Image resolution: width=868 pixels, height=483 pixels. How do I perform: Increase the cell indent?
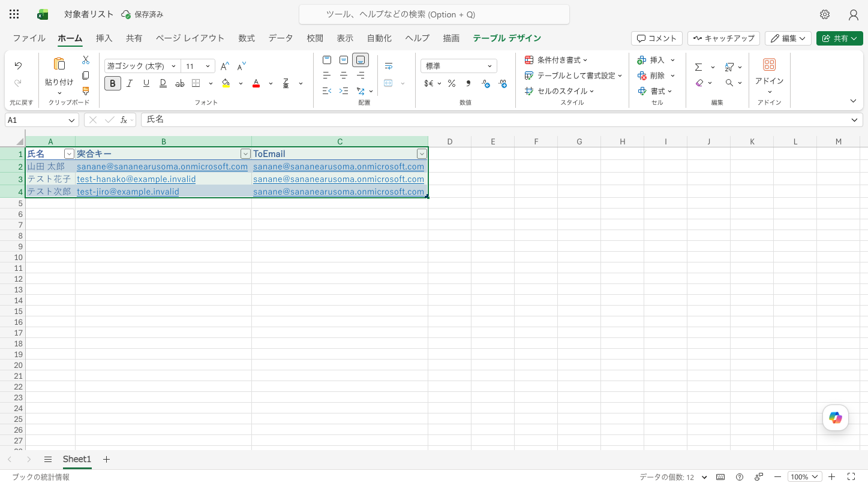coord(344,91)
